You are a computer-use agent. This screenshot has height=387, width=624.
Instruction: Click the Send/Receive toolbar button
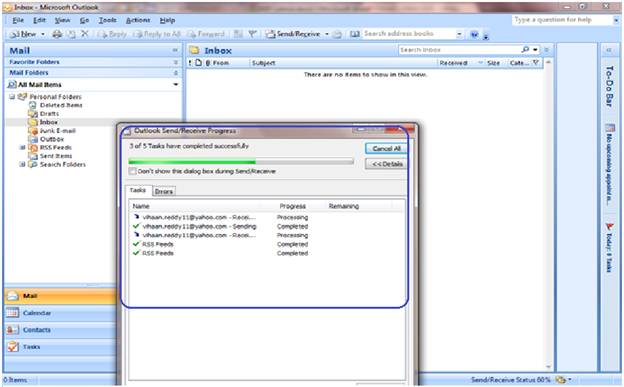coord(293,34)
